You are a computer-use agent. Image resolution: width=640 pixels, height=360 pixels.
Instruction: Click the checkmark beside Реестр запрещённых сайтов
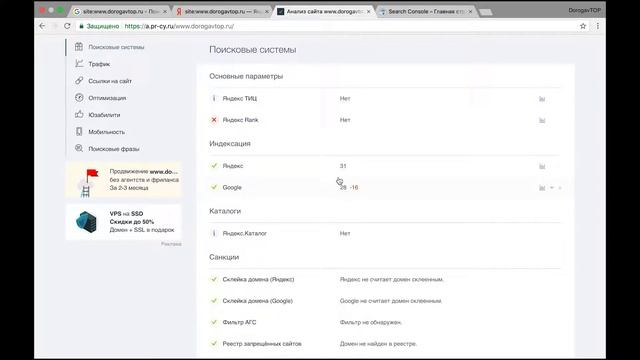click(214, 344)
